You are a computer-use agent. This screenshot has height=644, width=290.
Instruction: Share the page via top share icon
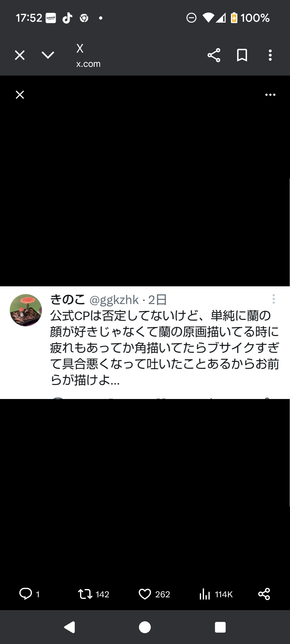point(214,55)
